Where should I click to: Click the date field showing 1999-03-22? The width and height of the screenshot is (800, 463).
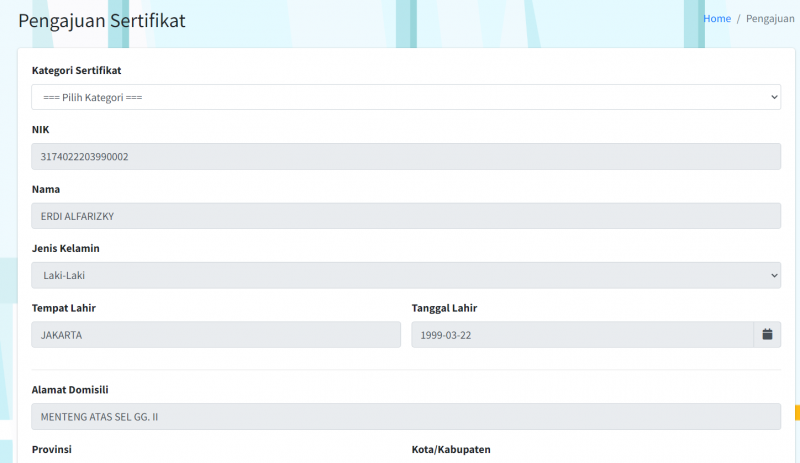tap(582, 335)
